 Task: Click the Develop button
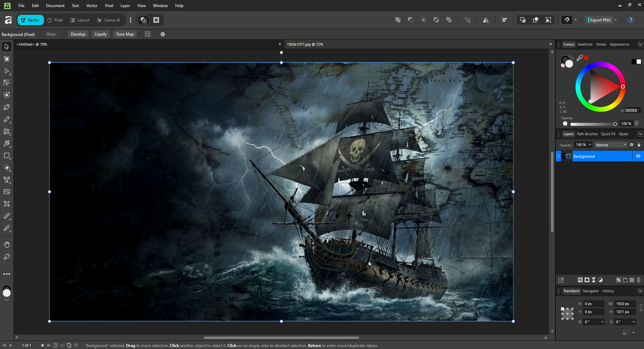(x=78, y=34)
